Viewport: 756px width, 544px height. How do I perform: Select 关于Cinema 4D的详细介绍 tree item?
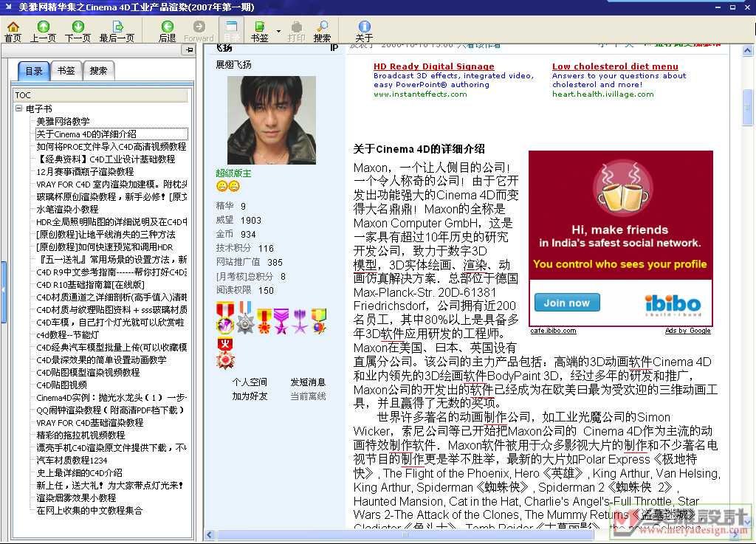87,134
